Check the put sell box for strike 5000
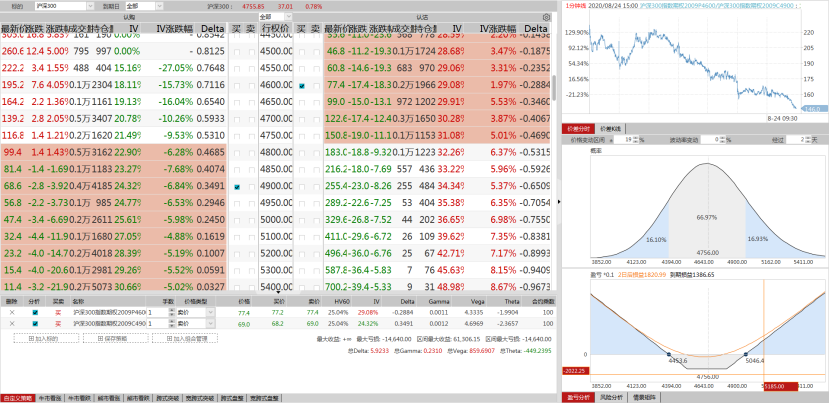829x404 pixels. (316, 221)
